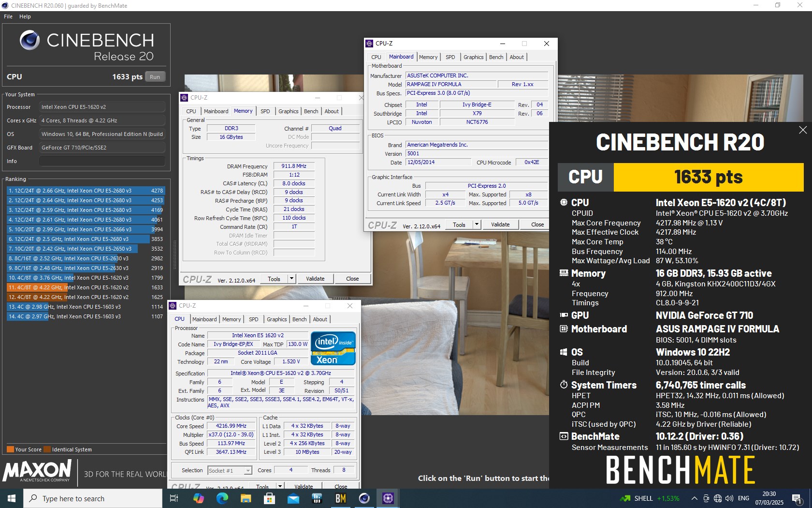Click Validate in the CPU-Z Memory window
This screenshot has width=812, height=508.
click(x=315, y=279)
